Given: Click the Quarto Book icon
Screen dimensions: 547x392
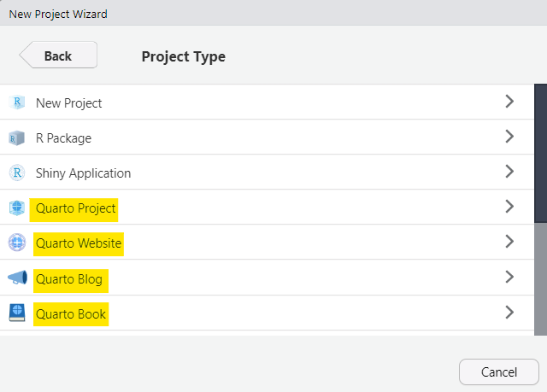Looking at the screenshot, I should pyautogui.click(x=17, y=313).
